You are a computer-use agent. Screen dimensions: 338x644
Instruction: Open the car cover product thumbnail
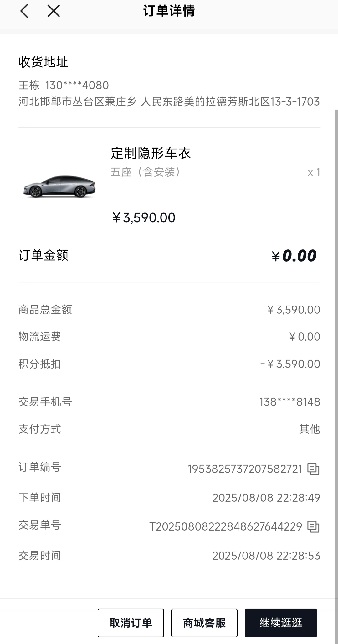click(59, 186)
